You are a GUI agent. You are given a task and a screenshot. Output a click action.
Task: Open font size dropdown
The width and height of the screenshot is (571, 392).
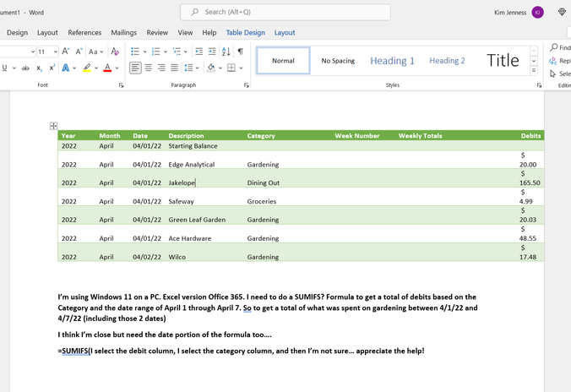(56, 52)
